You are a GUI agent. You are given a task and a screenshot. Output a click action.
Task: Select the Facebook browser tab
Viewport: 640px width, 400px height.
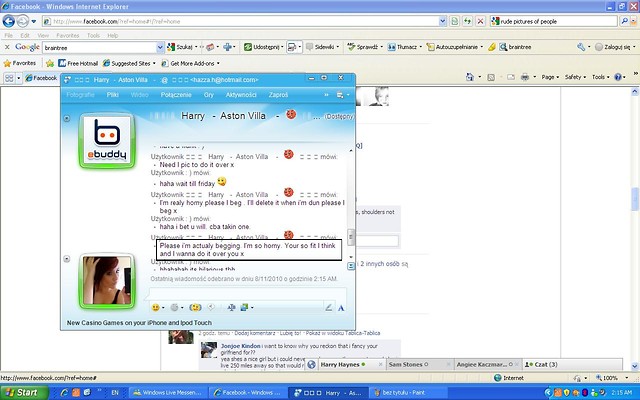(x=41, y=78)
